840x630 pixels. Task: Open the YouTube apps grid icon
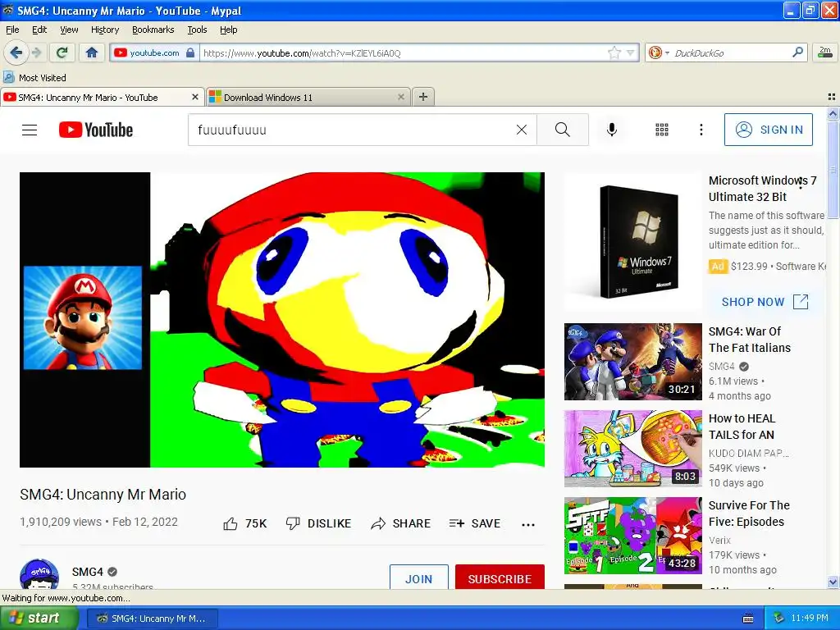(662, 130)
